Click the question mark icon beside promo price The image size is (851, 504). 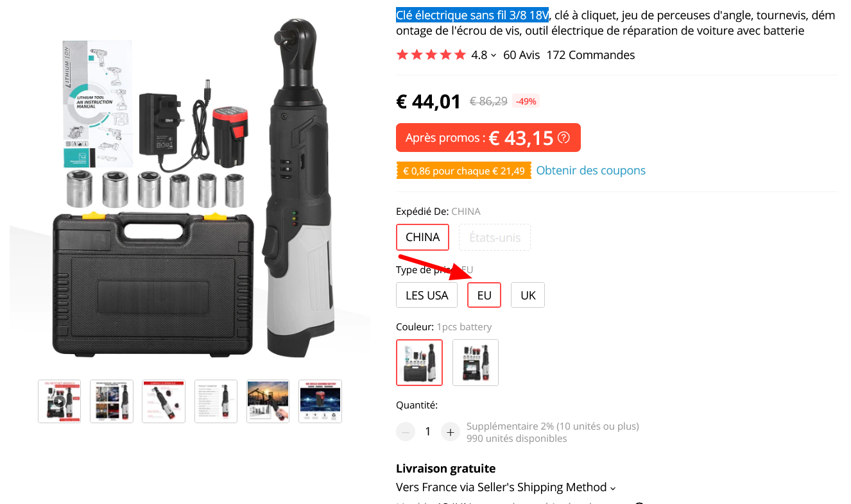(x=563, y=137)
